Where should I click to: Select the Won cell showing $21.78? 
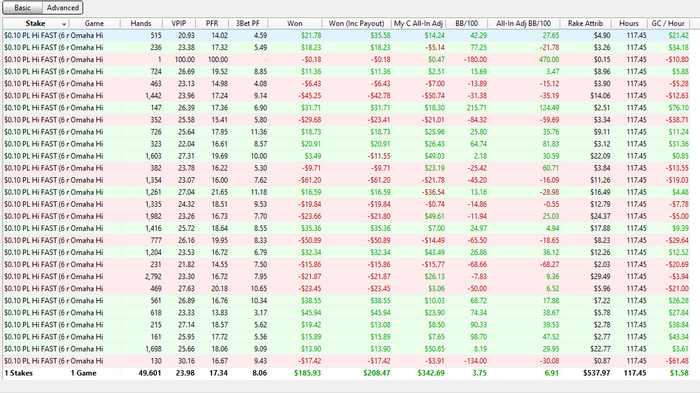(x=311, y=35)
